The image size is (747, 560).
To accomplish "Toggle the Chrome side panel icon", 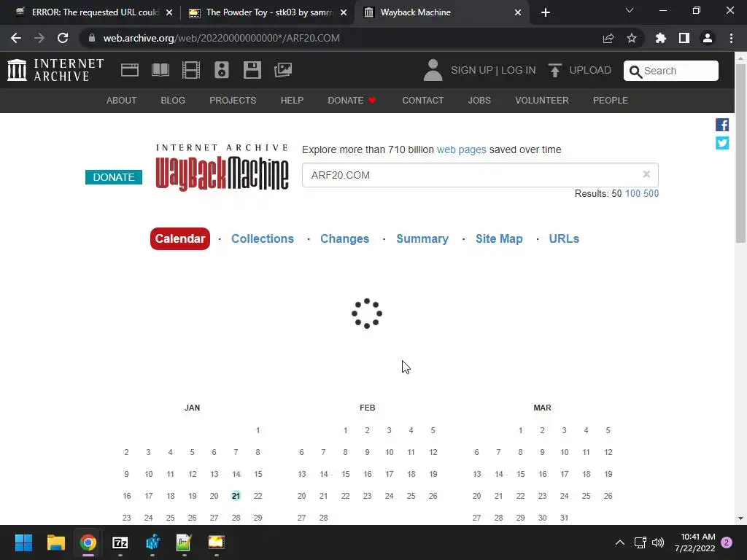I will point(684,38).
